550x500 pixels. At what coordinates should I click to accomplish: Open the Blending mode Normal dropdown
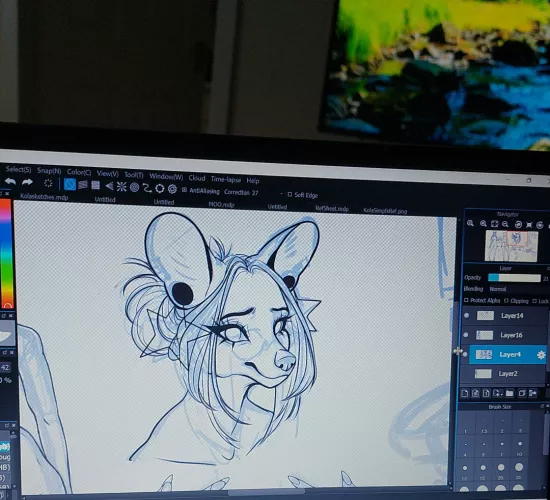click(498, 289)
